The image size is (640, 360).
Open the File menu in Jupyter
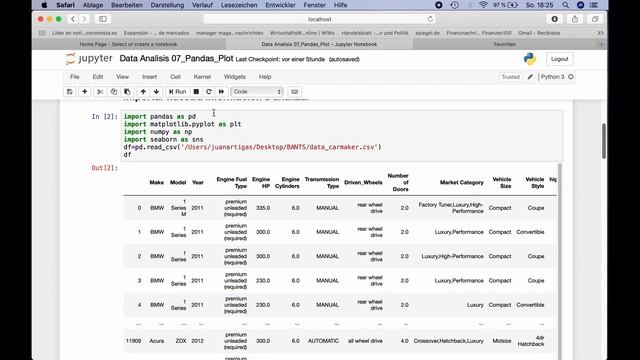75,77
